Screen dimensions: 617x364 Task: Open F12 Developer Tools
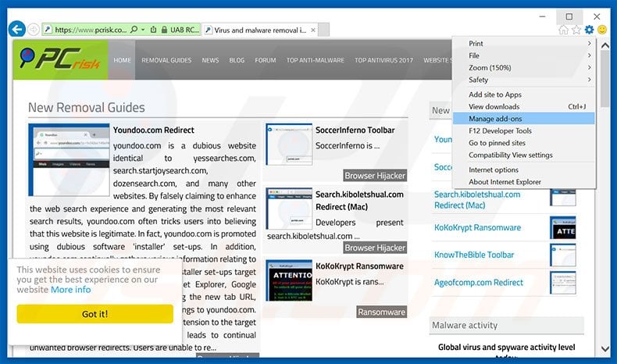click(x=524, y=130)
